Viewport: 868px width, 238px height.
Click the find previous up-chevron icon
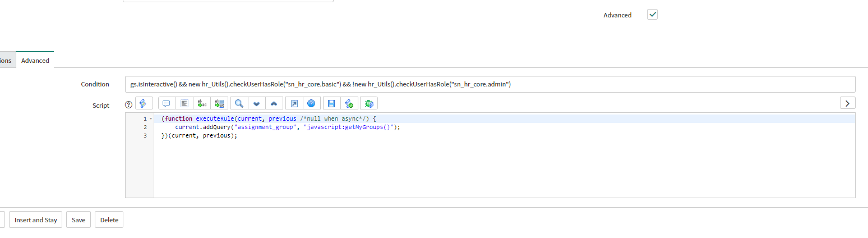coord(274,103)
